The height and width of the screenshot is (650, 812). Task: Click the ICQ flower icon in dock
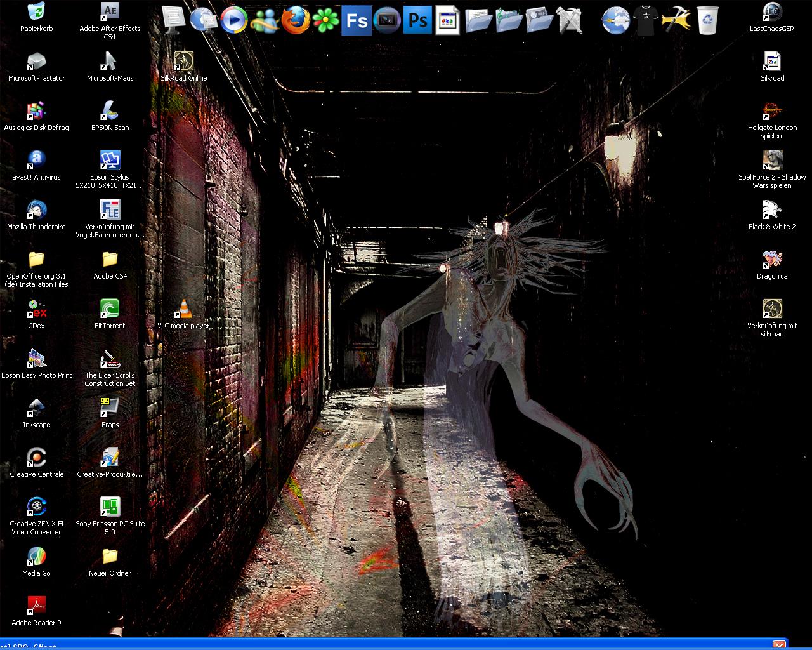pyautogui.click(x=326, y=20)
